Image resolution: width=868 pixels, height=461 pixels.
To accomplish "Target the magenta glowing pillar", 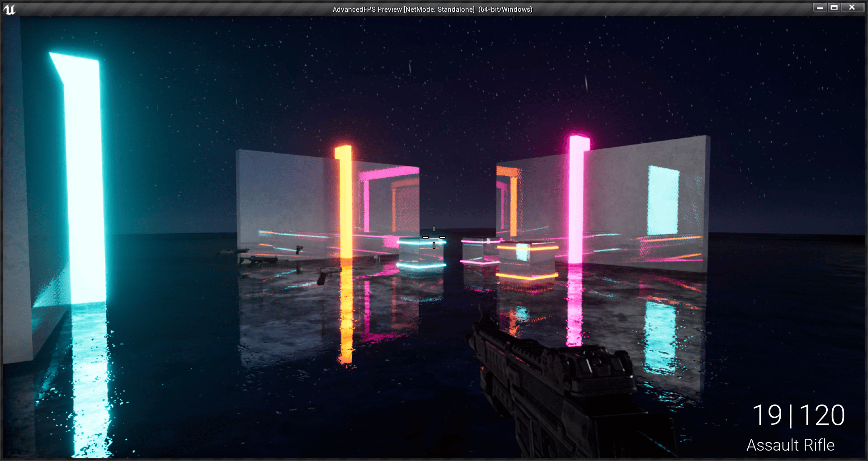I will point(576,199).
